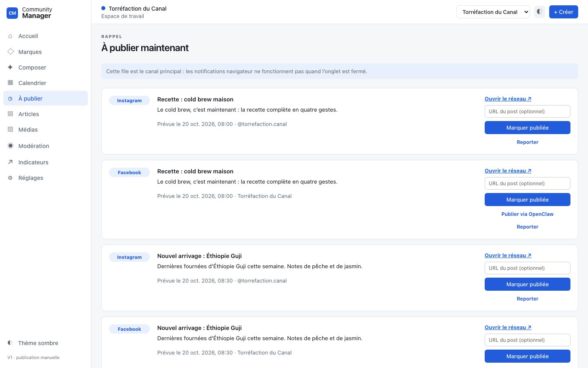Open the Accueil page
Screen dimensions: 588x368
45,36
